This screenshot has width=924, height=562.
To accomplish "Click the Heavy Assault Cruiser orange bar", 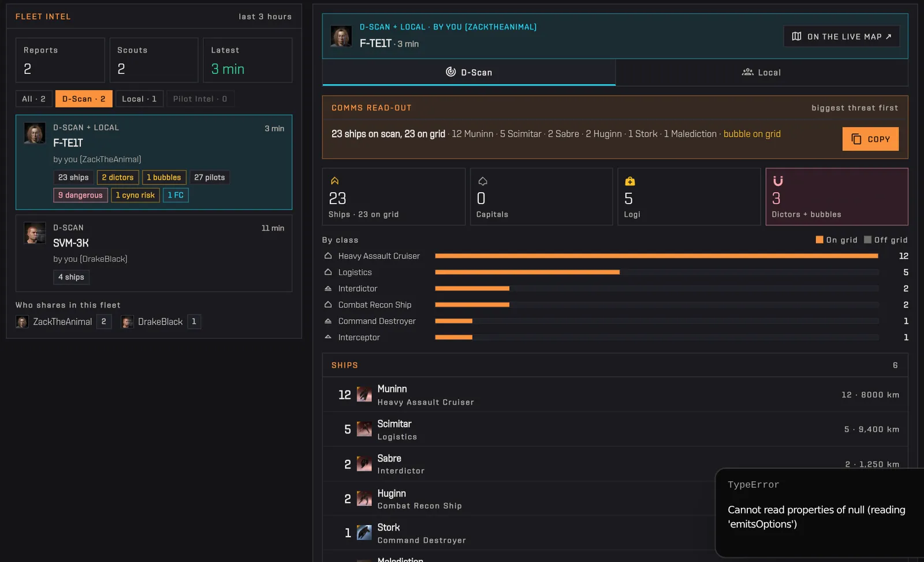I will point(657,256).
